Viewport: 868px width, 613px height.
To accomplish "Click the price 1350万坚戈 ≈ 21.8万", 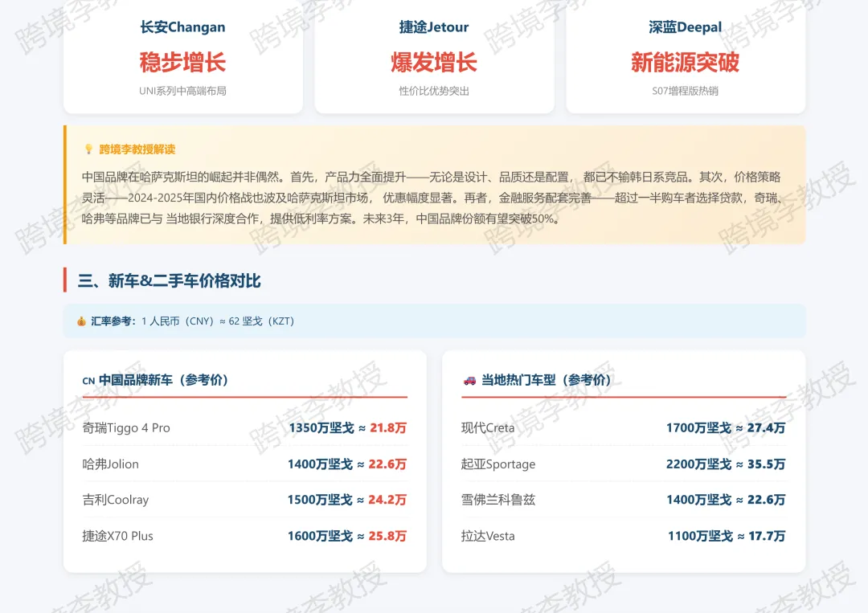I will pos(348,427).
